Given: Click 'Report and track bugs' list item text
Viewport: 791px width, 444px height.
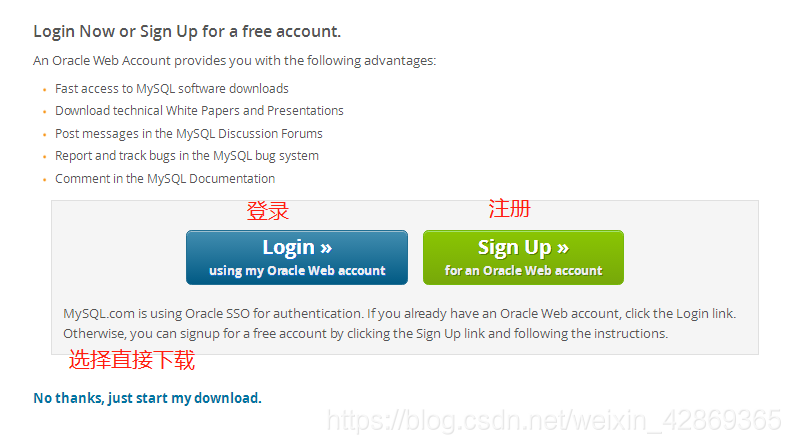Looking at the screenshot, I should point(187,156).
